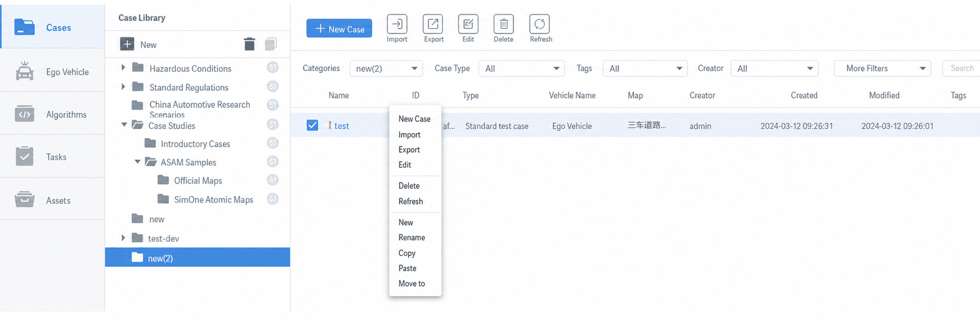Open the Tasks sidebar section

53,157
